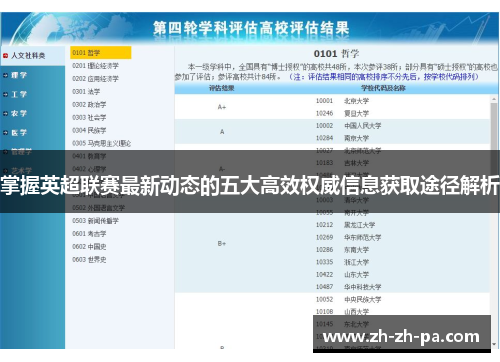View subject 0303 社会学
This screenshot has width=500, height=362.
[x=89, y=118]
